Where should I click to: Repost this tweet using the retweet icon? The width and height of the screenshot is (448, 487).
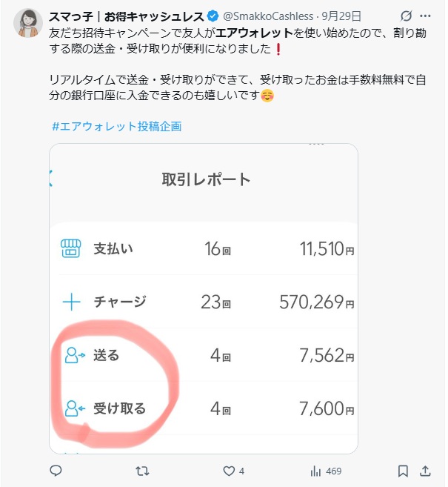[144, 471]
